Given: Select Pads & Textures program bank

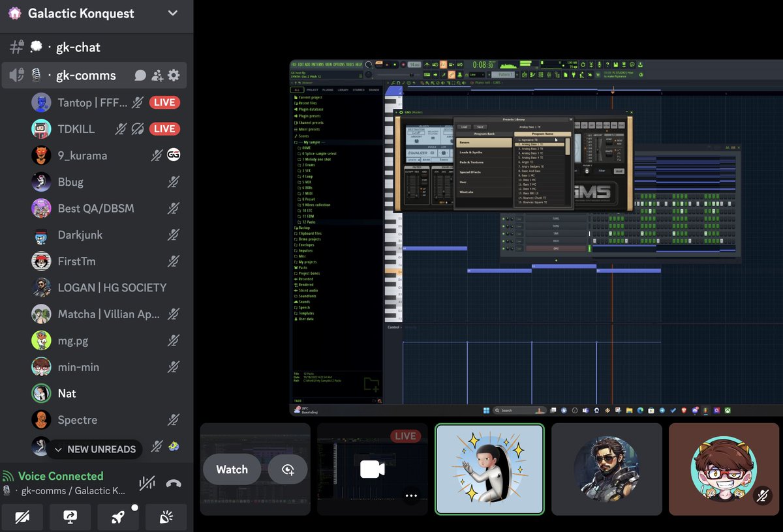Looking at the screenshot, I should pos(484,162).
